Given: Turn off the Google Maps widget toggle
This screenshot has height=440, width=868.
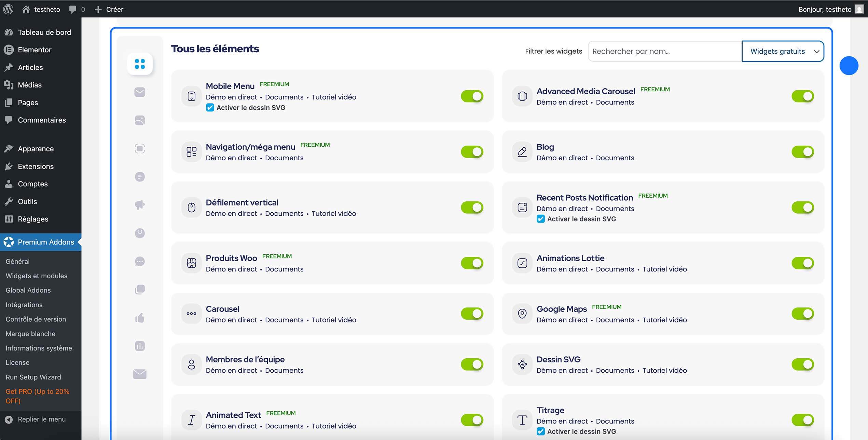Looking at the screenshot, I should pos(803,313).
